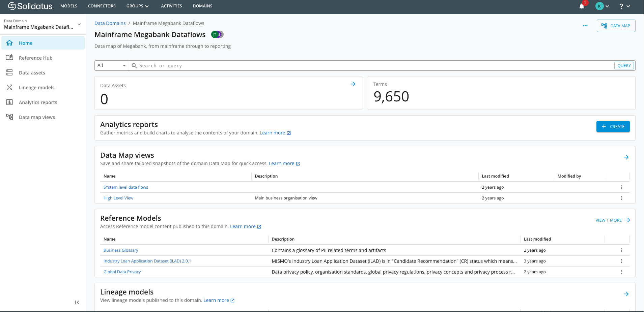Click the Description column header in Data Map views
Image resolution: width=644 pixels, height=312 pixels.
(x=266, y=176)
